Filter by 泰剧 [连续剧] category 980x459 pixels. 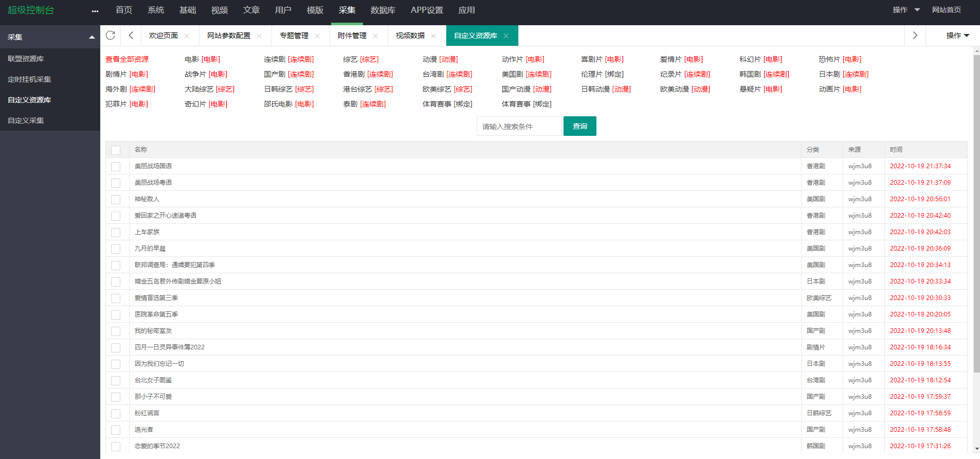point(364,104)
